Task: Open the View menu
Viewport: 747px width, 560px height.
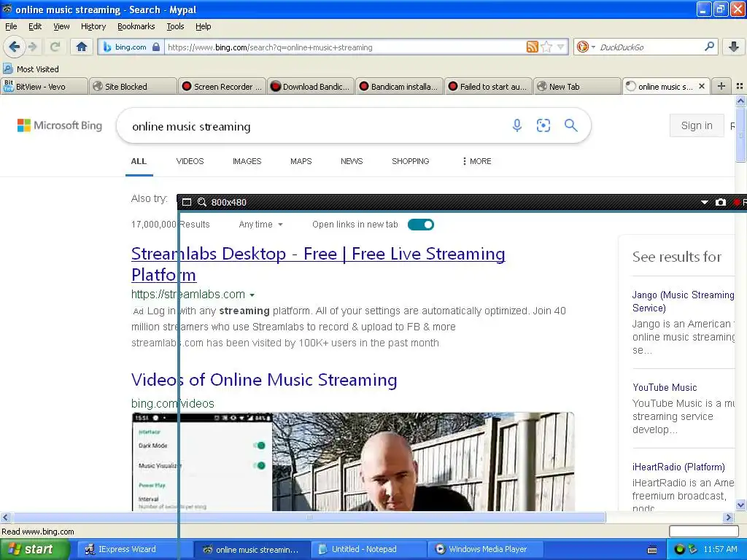Action: tap(61, 26)
